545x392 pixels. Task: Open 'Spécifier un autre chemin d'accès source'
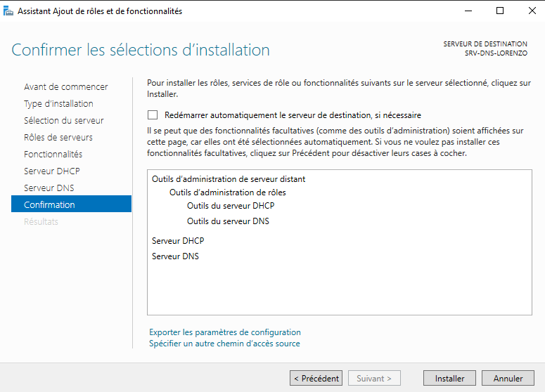pyautogui.click(x=224, y=344)
